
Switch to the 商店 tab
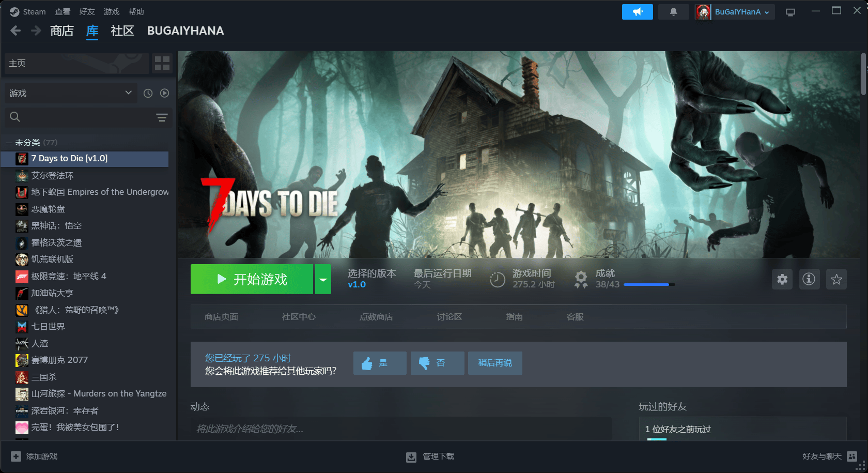point(62,31)
